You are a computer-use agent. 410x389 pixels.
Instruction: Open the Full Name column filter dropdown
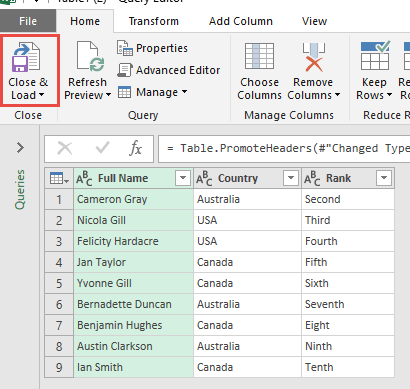tap(183, 178)
